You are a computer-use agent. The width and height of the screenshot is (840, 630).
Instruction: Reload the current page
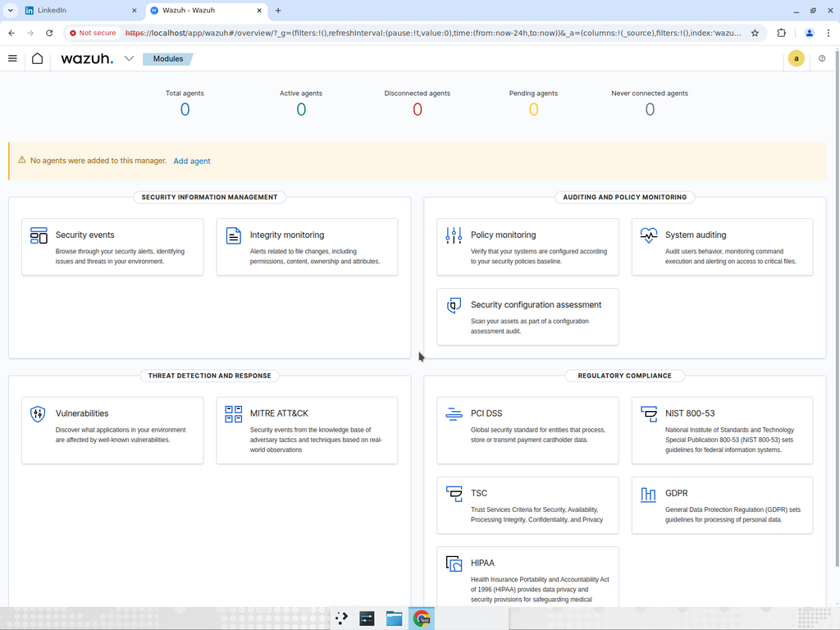click(49, 33)
